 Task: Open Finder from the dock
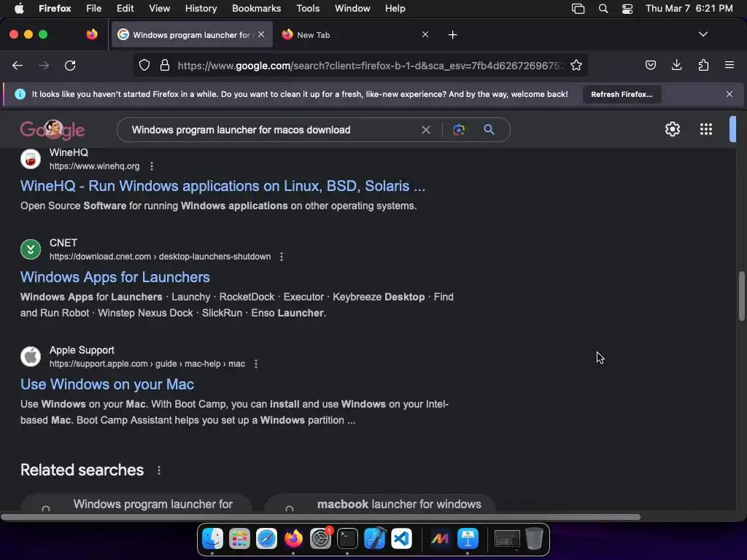(x=212, y=539)
